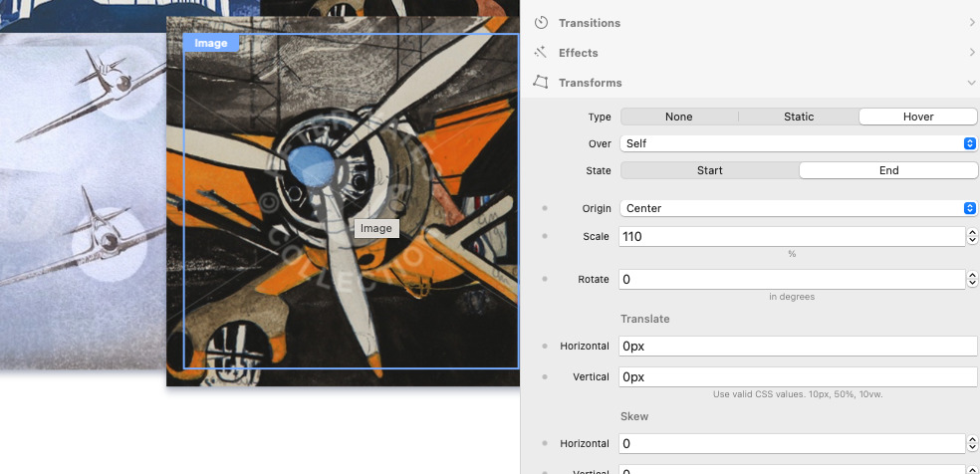The image size is (980, 474).
Task: Open the Over dropdown set to Self
Action: (798, 143)
